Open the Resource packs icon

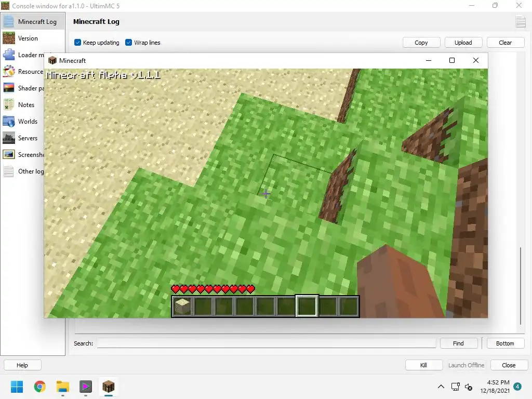click(8, 72)
